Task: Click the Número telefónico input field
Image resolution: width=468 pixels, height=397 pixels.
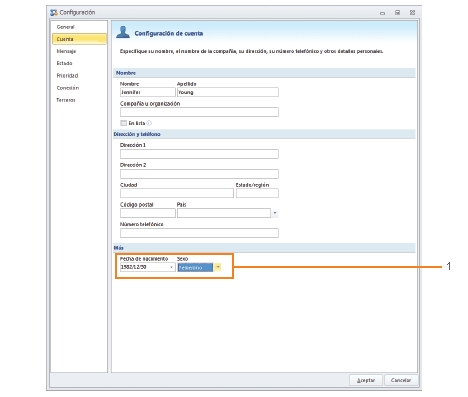Action: click(199, 233)
